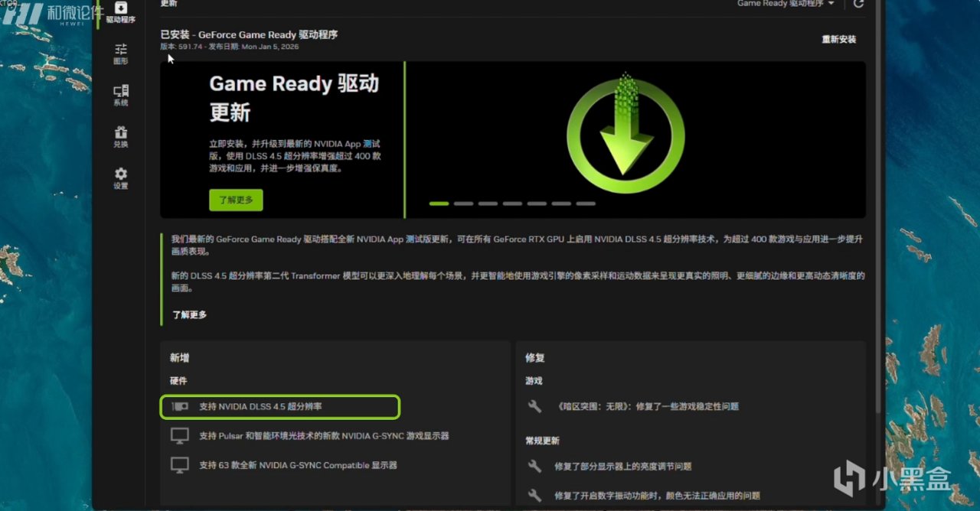Open the 系统 sidebar section
This screenshot has width=980, height=511.
[120, 96]
